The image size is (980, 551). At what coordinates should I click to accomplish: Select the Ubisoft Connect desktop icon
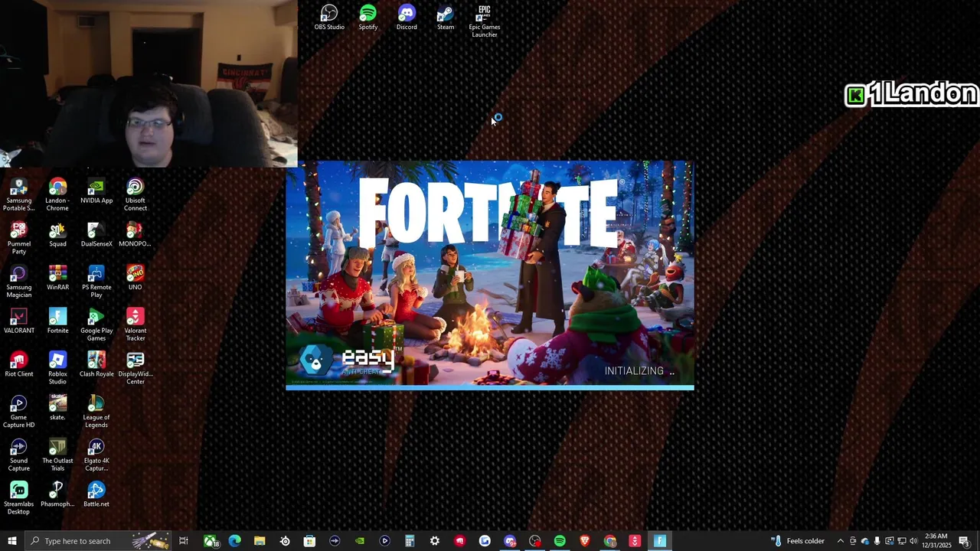(x=136, y=195)
